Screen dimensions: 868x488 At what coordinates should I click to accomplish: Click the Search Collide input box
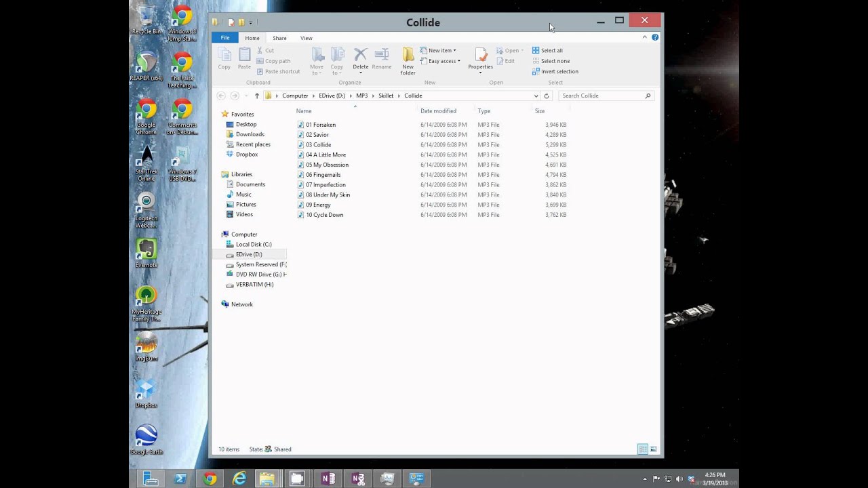click(606, 96)
